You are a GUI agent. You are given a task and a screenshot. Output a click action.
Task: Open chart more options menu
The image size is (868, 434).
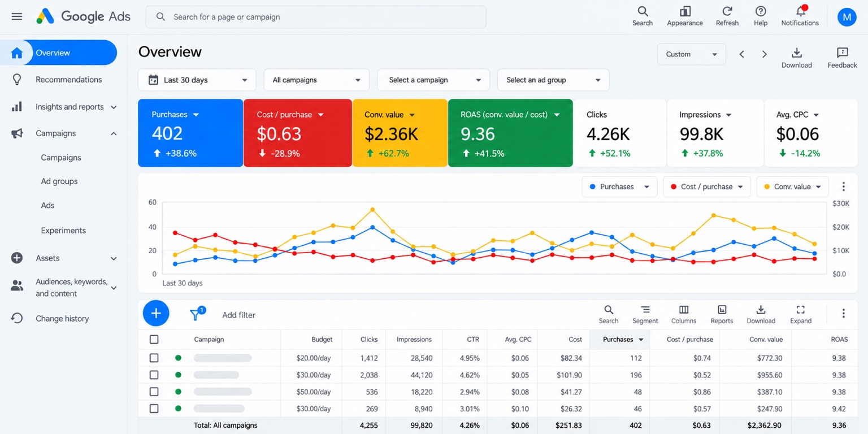pyautogui.click(x=843, y=186)
